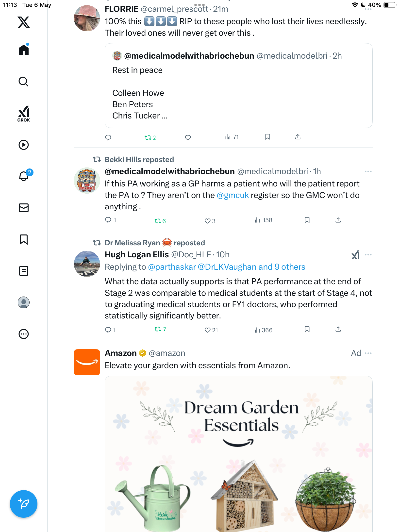
Task: Go to Home tab in sidebar
Action: 24,50
